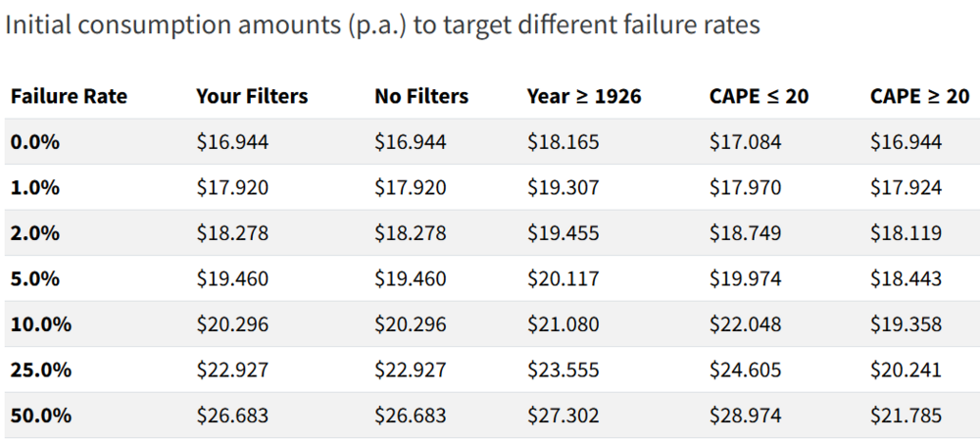Image resolution: width=980 pixels, height=442 pixels.
Task: Click the 5.0% failure rate row label
Action: tap(35, 278)
